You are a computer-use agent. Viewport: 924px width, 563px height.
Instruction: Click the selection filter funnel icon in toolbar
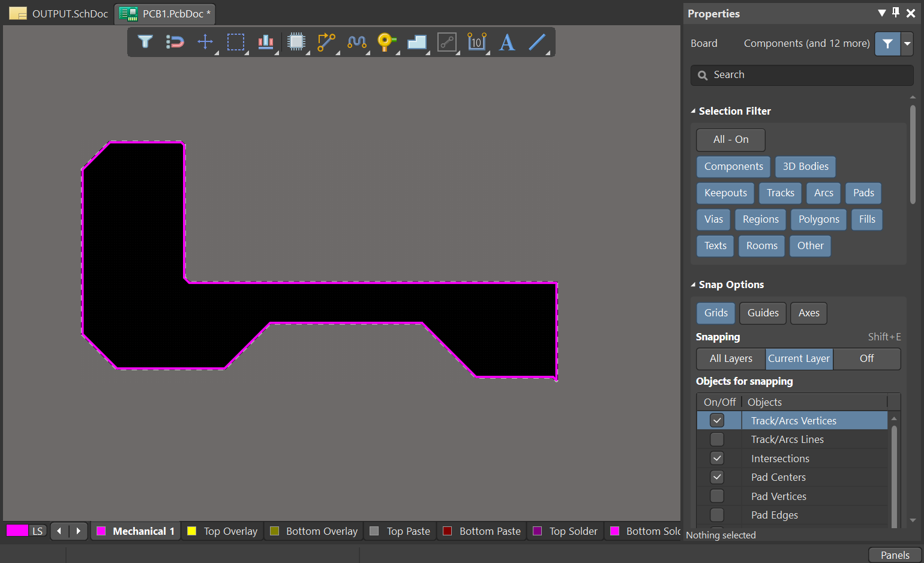pos(145,42)
